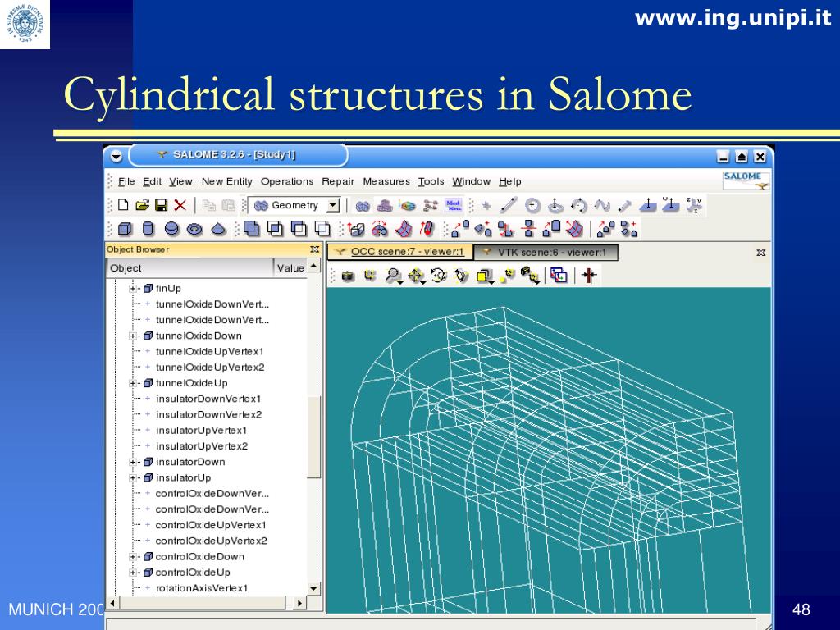Close the Object Browser panel
Viewport: 840px width, 630px height.
pos(314,249)
